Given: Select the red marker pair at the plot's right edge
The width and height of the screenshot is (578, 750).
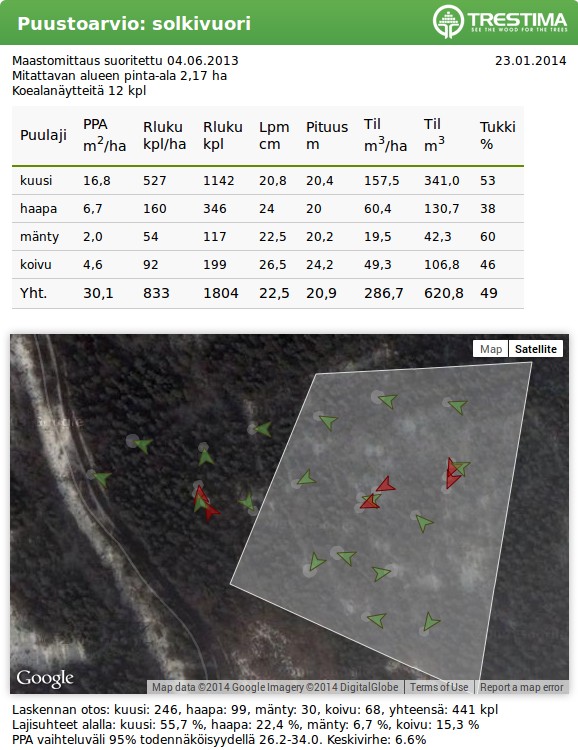Looking at the screenshot, I should [x=452, y=473].
